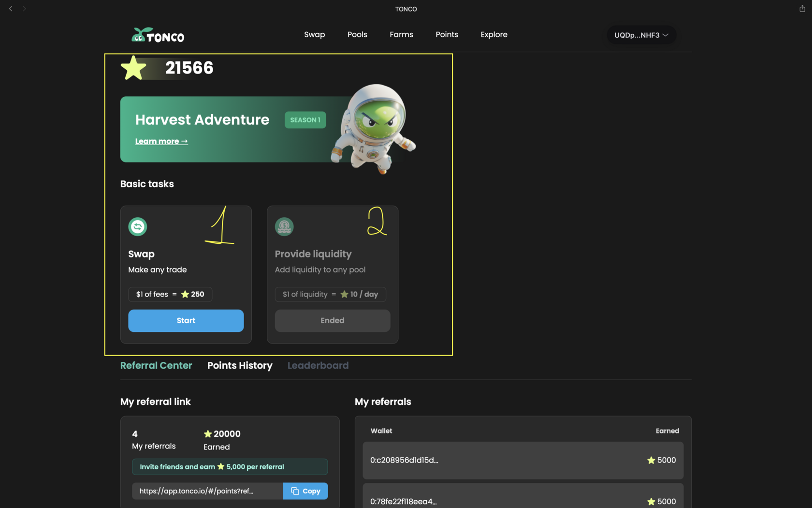
Task: Click the SEASON 1 badge
Action: (x=305, y=120)
